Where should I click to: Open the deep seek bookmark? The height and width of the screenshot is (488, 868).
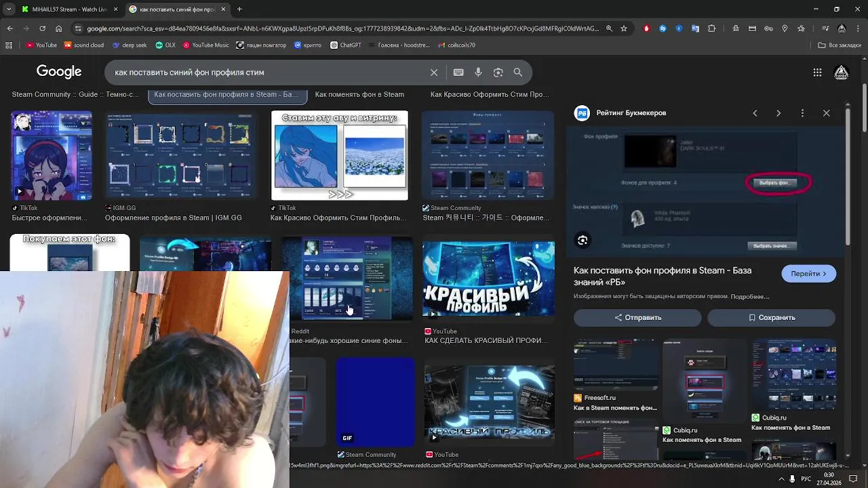[130, 45]
